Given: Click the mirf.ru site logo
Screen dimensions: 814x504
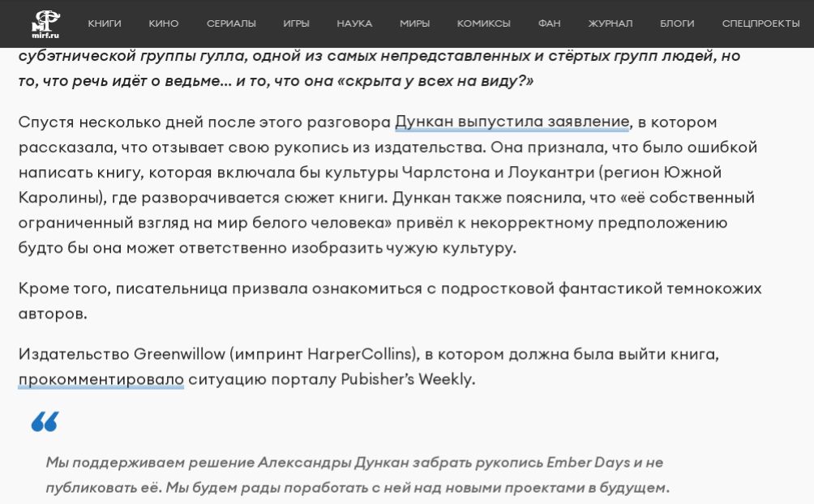Looking at the screenshot, I should [45, 23].
